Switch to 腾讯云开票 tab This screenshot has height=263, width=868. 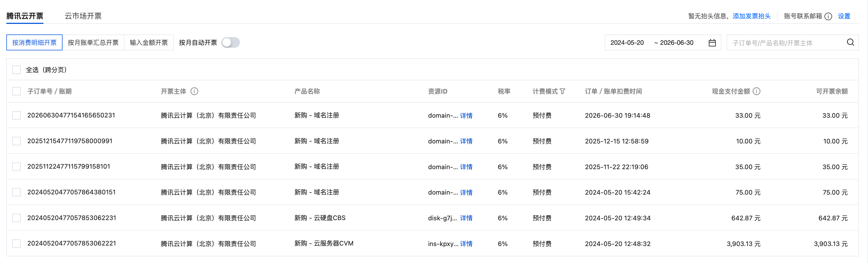point(25,16)
